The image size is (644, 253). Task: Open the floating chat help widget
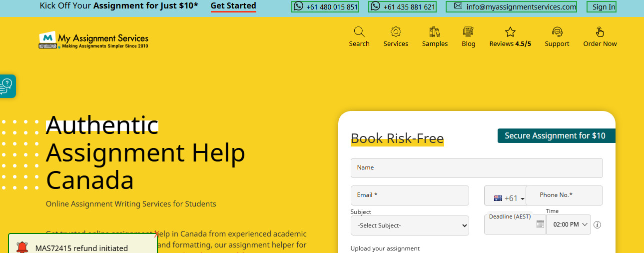pos(7,86)
